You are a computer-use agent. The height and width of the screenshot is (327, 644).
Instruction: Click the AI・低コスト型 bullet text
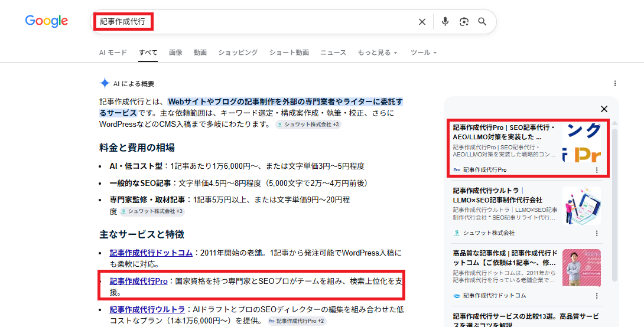pyautogui.click(x=237, y=166)
